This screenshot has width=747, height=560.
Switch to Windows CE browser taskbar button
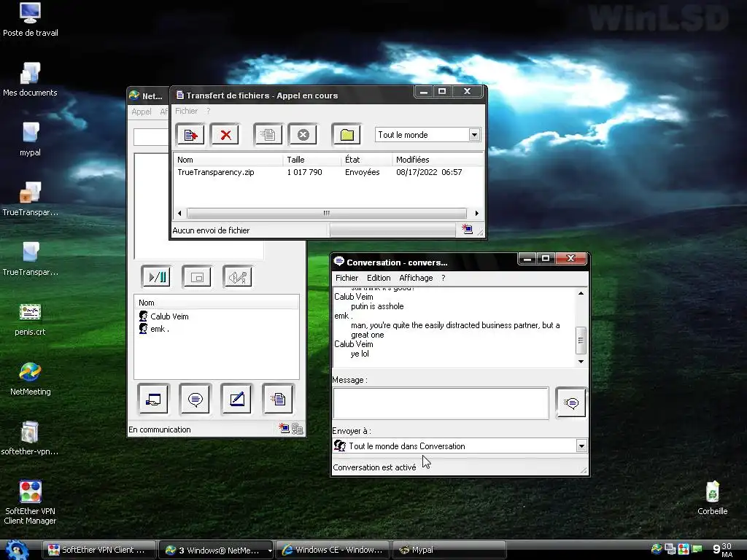click(333, 550)
